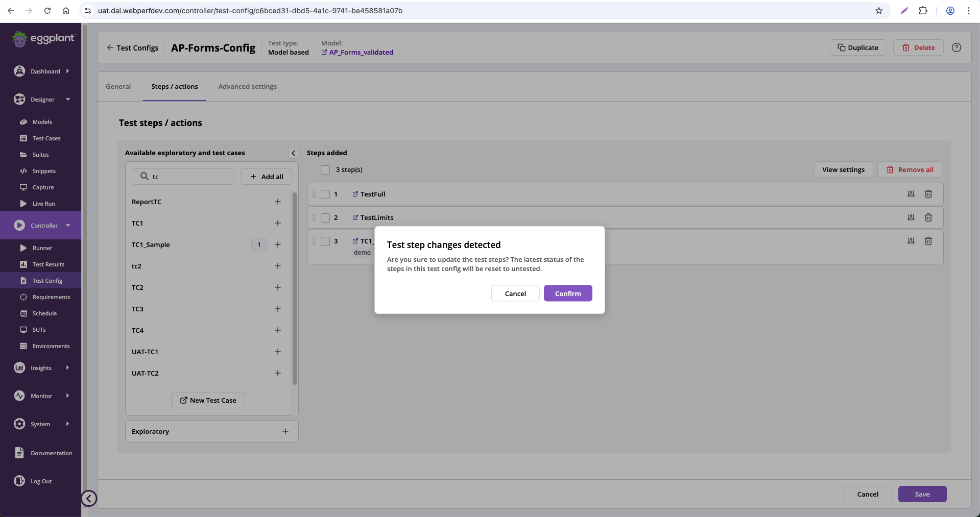Open the browser extensions puzzle icon

tap(923, 11)
